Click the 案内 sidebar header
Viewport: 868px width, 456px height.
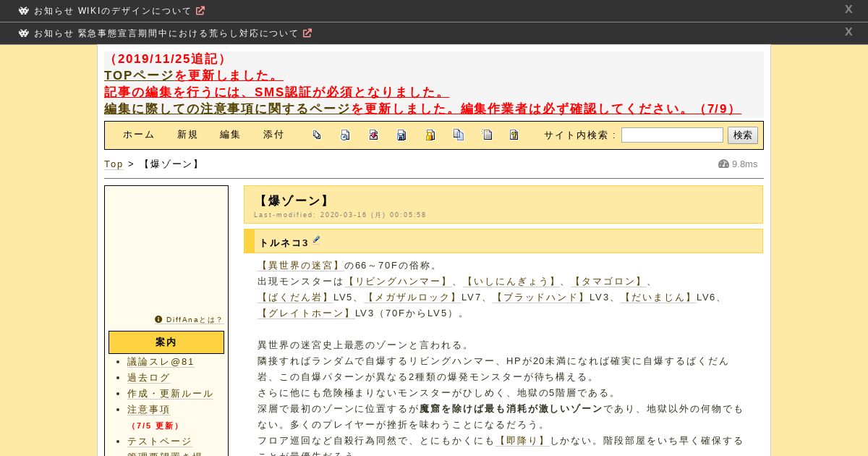166,342
